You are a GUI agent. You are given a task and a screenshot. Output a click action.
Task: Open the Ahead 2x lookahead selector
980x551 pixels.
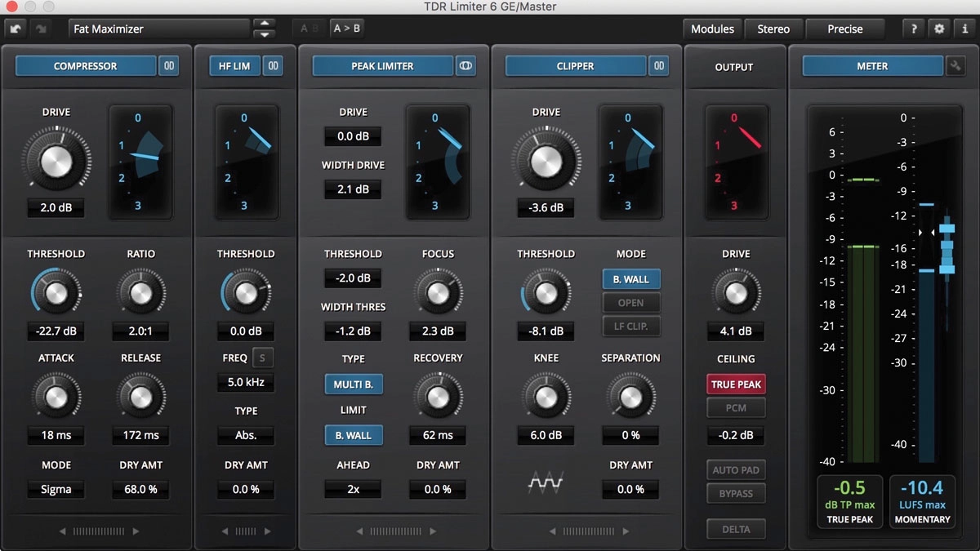tap(354, 490)
